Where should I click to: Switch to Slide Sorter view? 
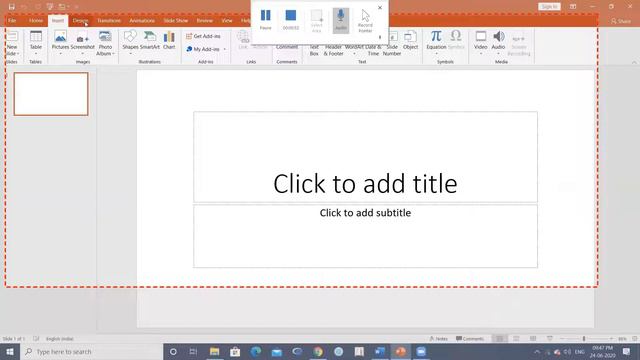pos(516,339)
